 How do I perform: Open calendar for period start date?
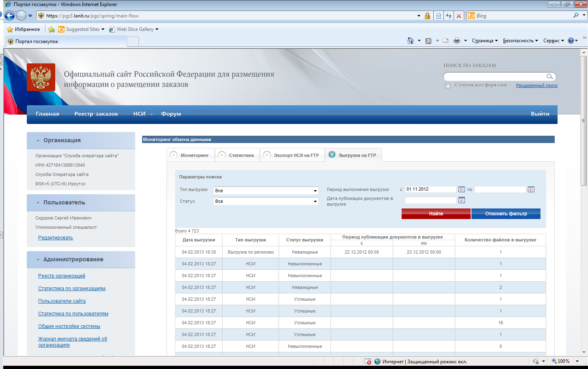pos(461,189)
